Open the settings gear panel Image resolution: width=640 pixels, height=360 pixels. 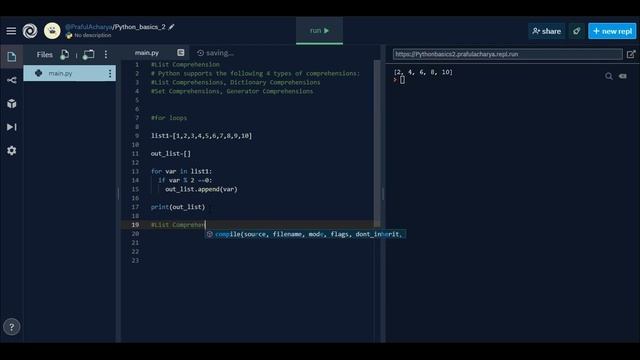(x=11, y=151)
